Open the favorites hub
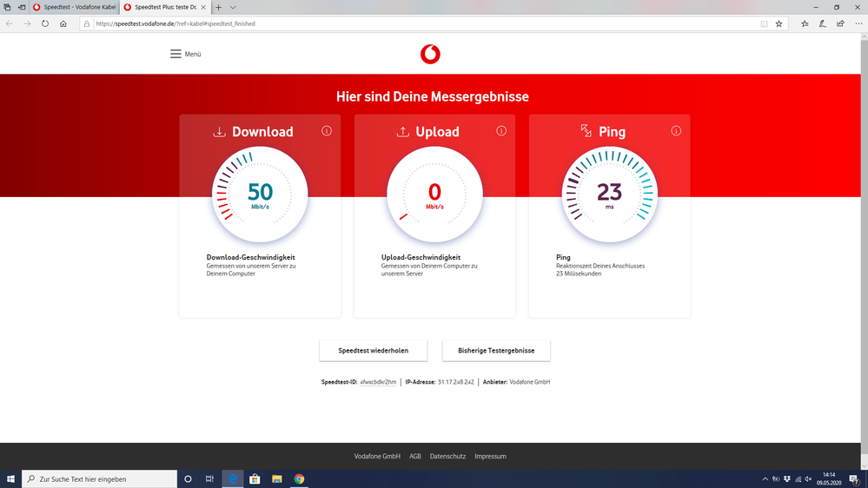Screen dimensions: 868x488 click(805, 23)
